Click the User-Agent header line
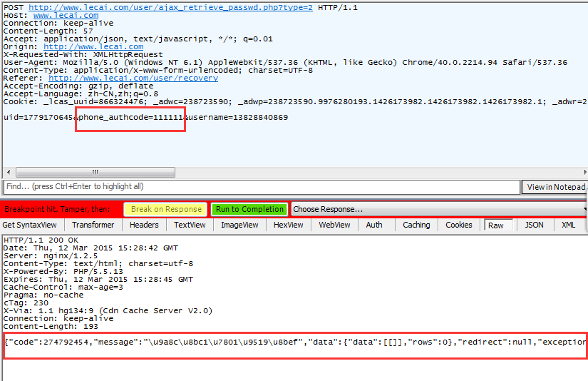This screenshot has height=381, width=588. [285, 63]
